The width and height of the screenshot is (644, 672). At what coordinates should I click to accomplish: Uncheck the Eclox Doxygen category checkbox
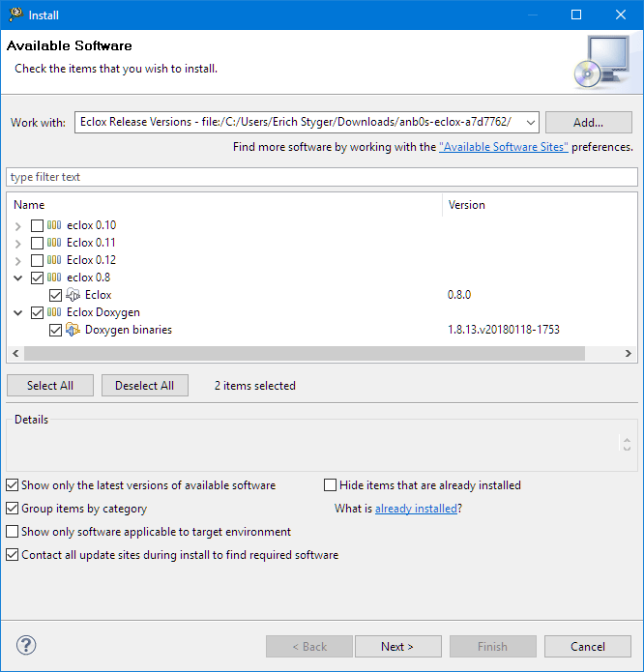pyautogui.click(x=38, y=312)
